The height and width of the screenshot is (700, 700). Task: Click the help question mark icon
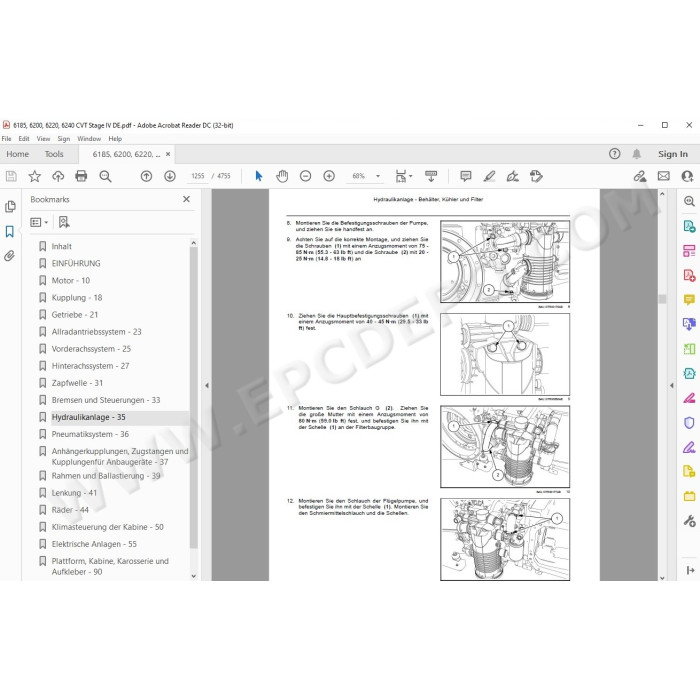(x=615, y=154)
